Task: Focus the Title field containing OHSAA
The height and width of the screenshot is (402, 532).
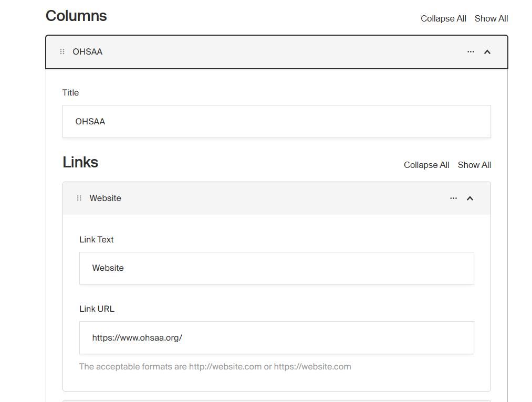Action: click(x=277, y=121)
